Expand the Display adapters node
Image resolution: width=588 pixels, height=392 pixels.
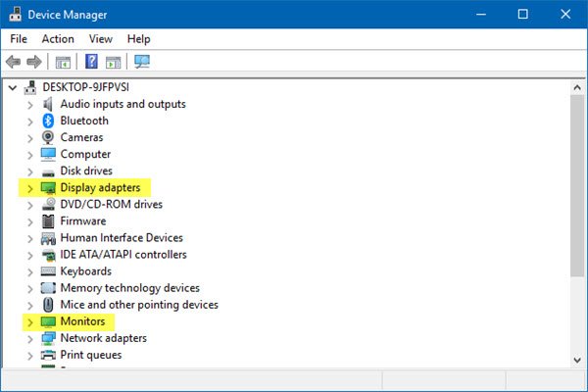(x=30, y=187)
